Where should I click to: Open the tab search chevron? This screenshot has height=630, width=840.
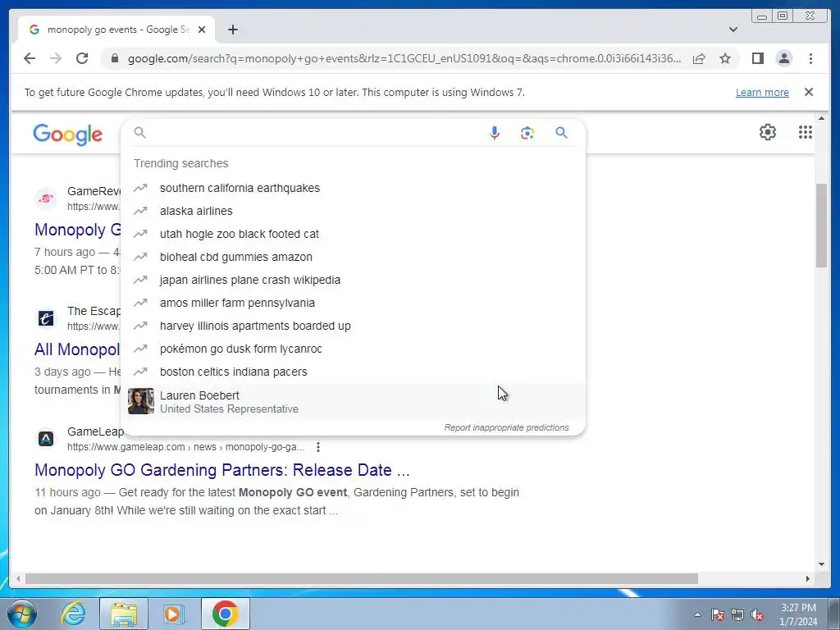[x=733, y=30]
